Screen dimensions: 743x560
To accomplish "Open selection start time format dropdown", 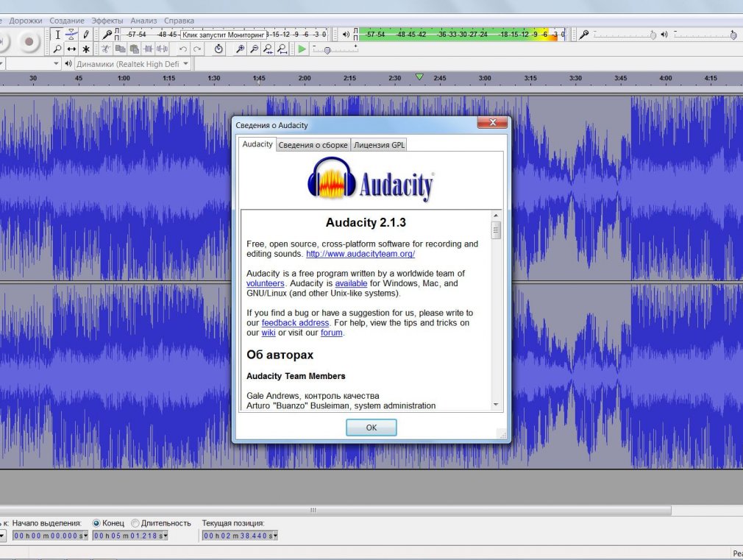I will pos(86,536).
